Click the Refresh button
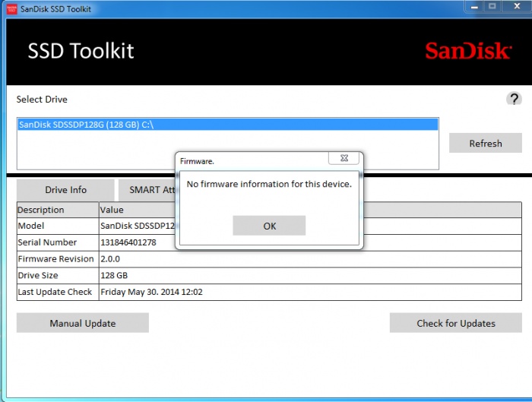The height and width of the screenshot is (402, 532). coord(485,143)
